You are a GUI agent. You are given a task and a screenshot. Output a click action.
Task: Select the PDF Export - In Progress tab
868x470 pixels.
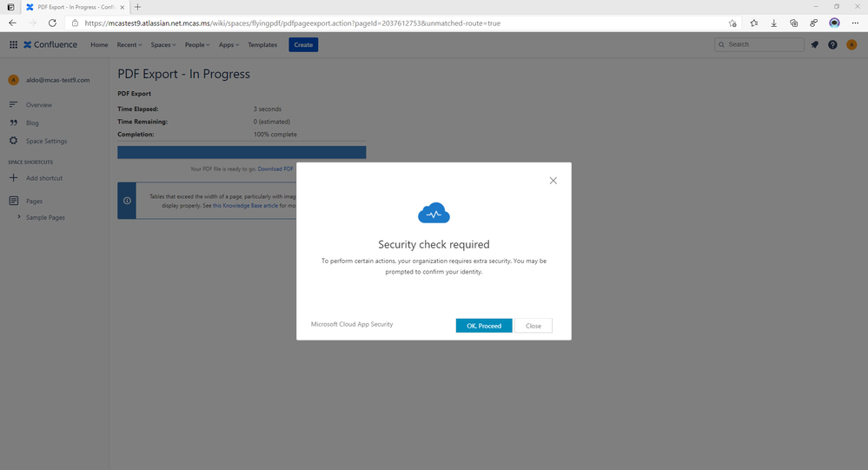pos(76,7)
